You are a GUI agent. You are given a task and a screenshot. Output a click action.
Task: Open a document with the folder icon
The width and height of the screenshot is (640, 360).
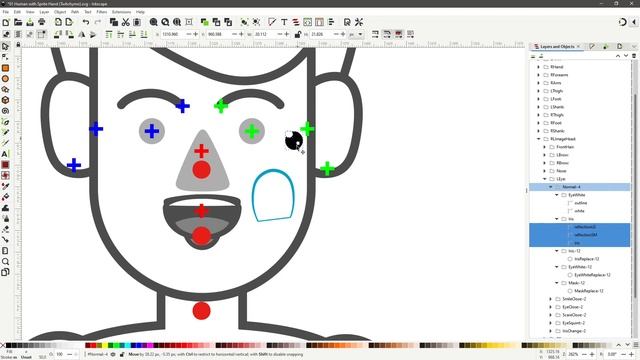pos(18,22)
